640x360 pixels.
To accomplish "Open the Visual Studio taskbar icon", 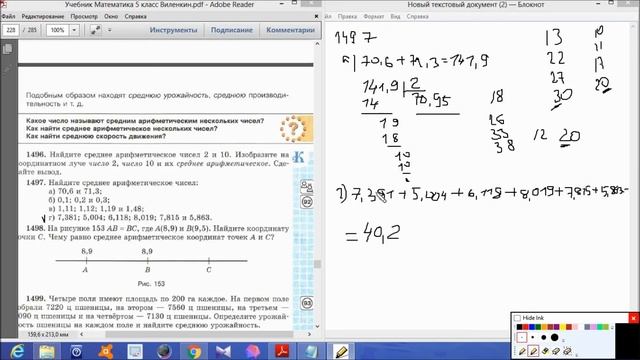I will coord(223,351).
